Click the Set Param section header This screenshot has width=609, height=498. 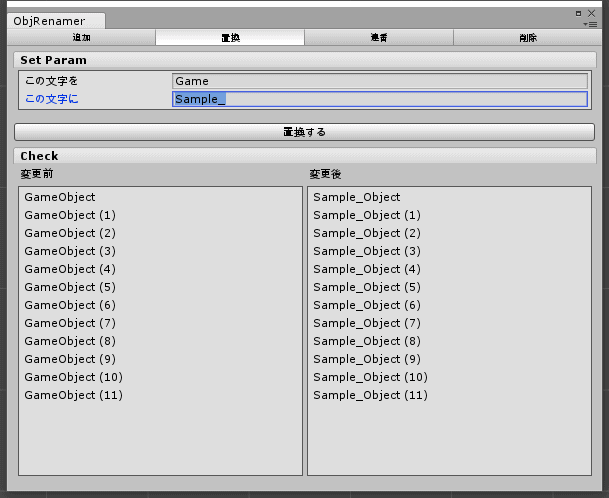(x=53, y=60)
